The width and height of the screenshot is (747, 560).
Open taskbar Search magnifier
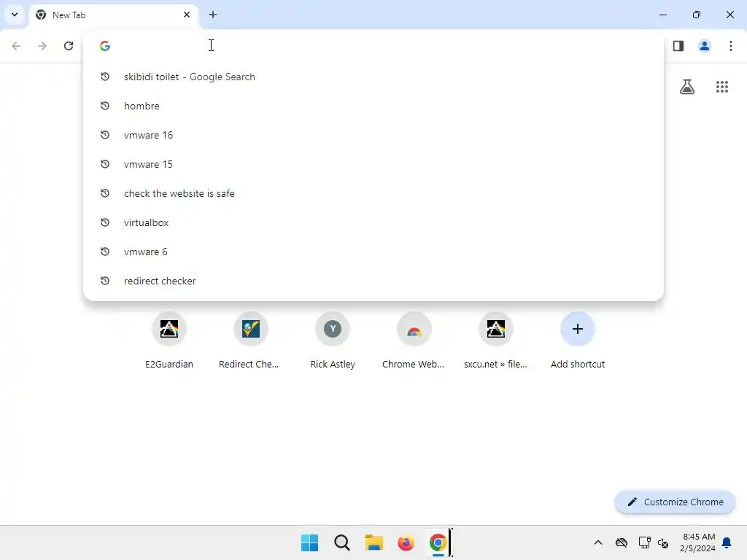(342, 542)
